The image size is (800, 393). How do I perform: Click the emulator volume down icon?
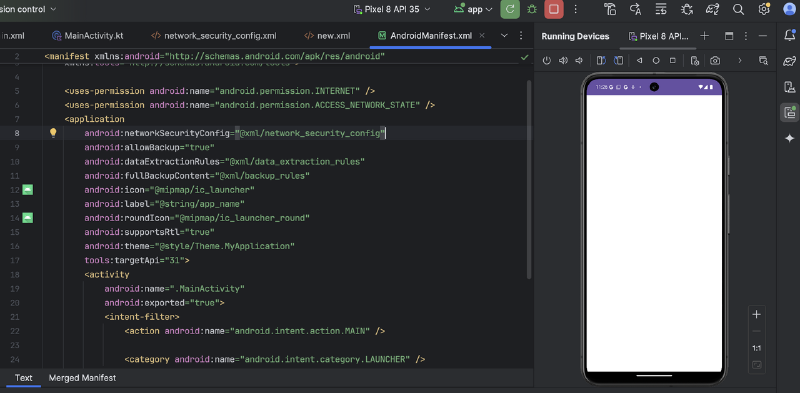point(579,61)
